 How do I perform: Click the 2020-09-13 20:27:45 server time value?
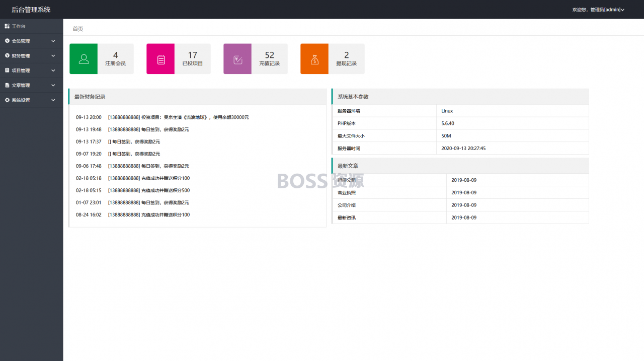coord(463,149)
